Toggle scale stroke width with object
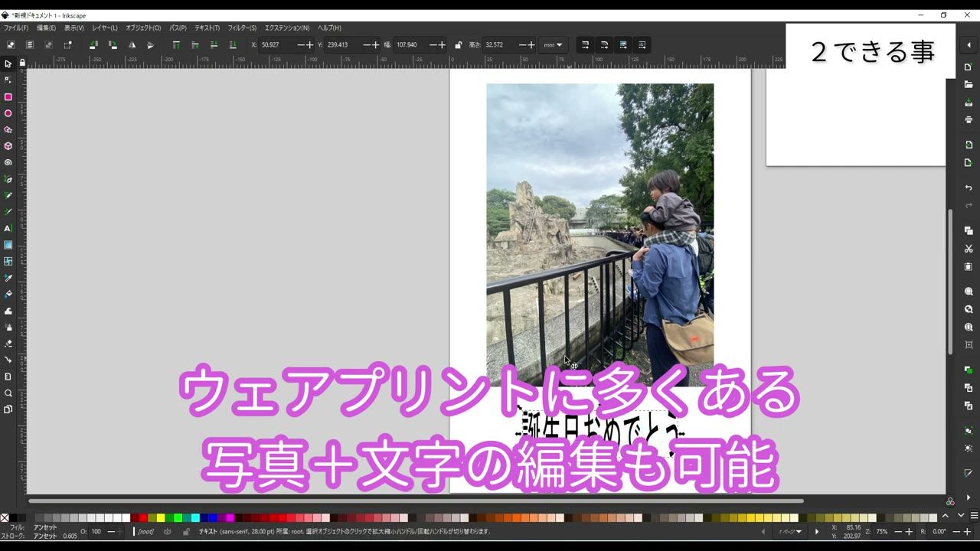This screenshot has width=980, height=551. [586, 44]
